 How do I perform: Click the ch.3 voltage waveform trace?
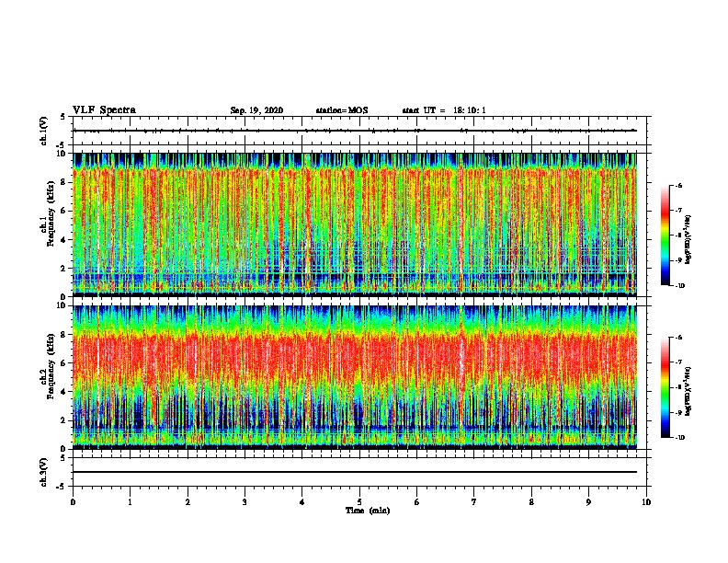(x=355, y=472)
